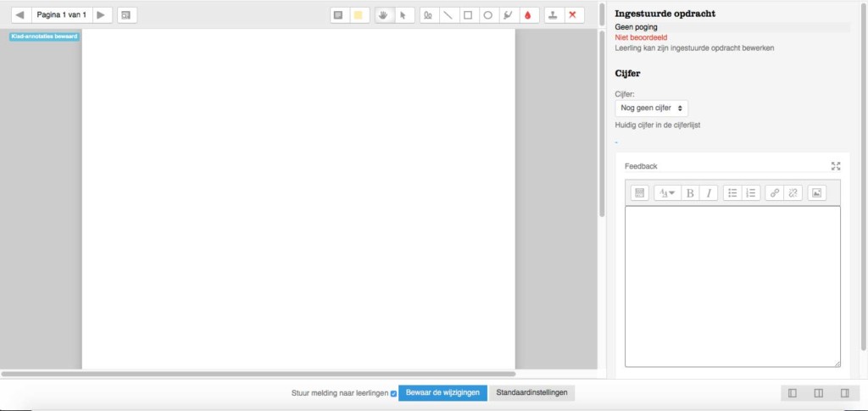Select the rectangle drawing tool

[468, 15]
